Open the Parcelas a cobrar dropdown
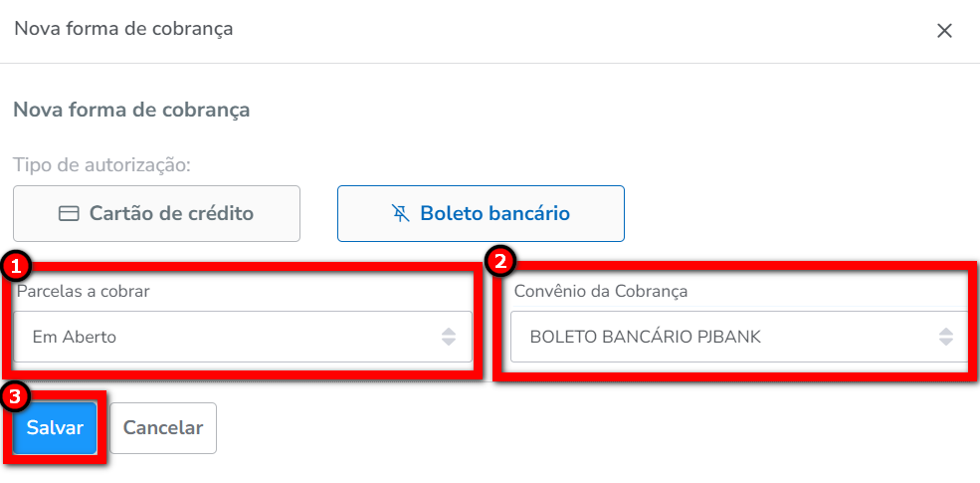This screenshot has height=483, width=980. tap(243, 337)
